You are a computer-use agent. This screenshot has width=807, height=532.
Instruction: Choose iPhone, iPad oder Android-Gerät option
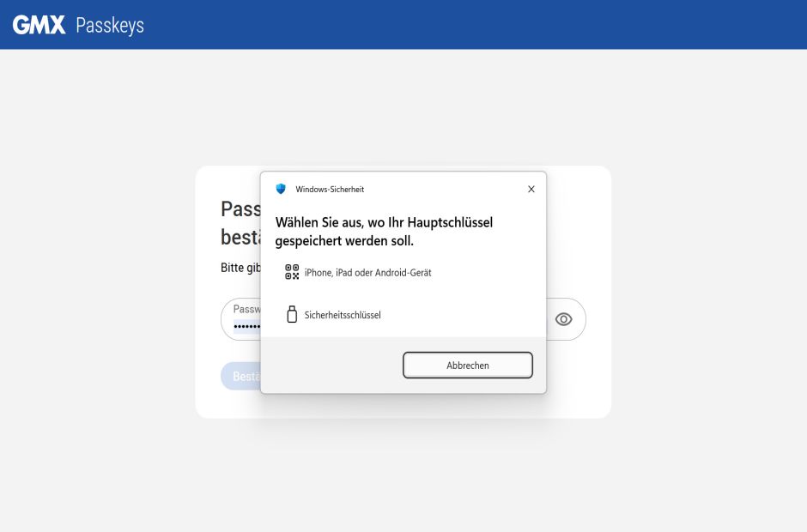403,272
